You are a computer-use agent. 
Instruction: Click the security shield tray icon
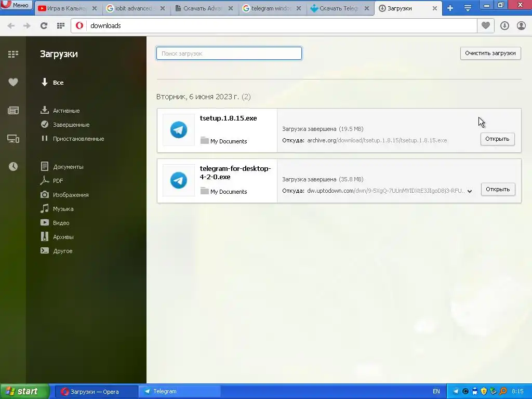484,392
